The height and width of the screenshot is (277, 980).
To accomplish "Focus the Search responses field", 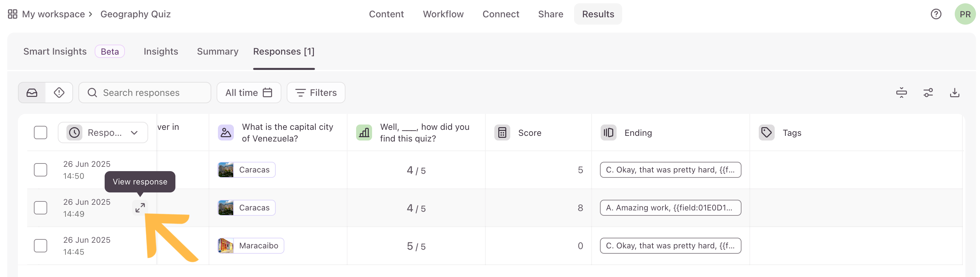I will coord(145,93).
